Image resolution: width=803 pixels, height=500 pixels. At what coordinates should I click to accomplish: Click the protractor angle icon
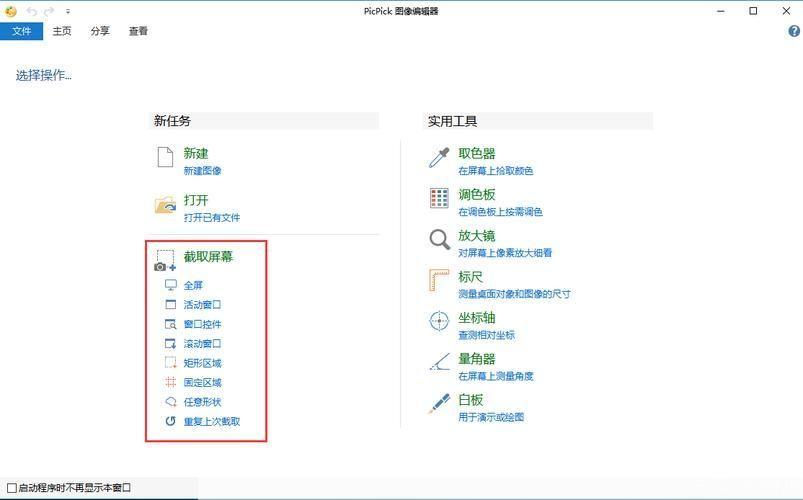pos(439,362)
